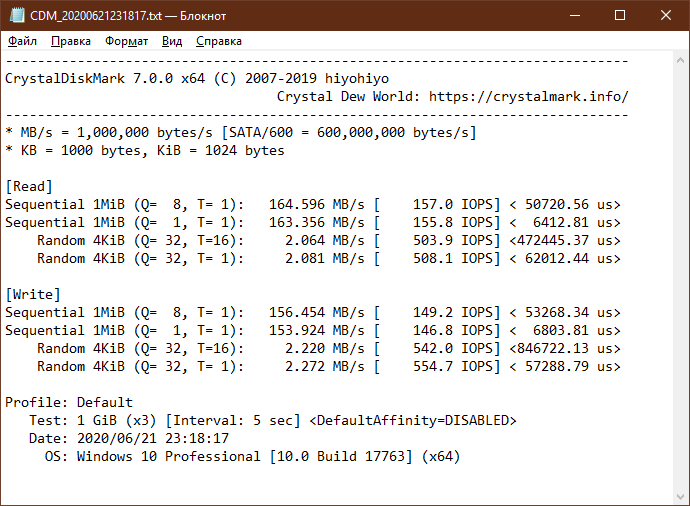Minimize the Блокнот window
This screenshot has width=690, height=506.
pyautogui.click(x=575, y=15)
